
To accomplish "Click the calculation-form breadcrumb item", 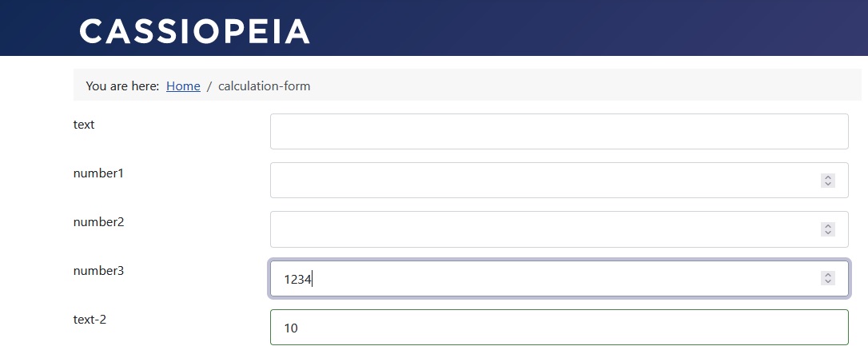I will 264,86.
